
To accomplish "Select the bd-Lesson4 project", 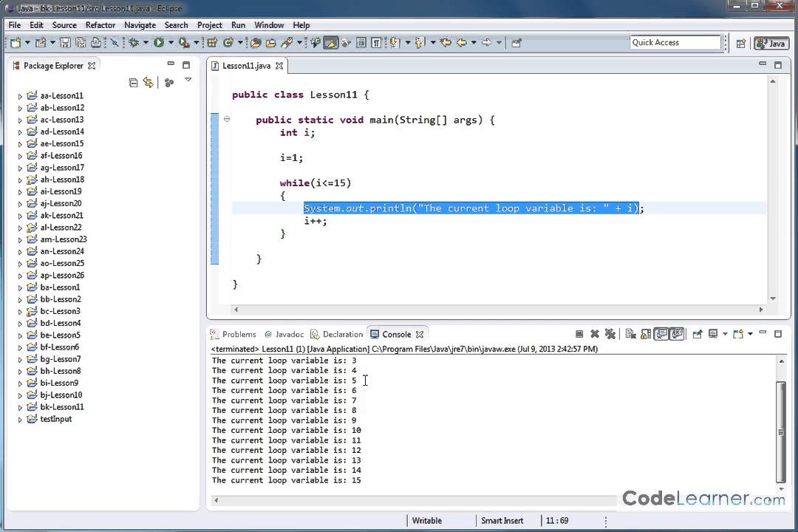I will point(60,324).
